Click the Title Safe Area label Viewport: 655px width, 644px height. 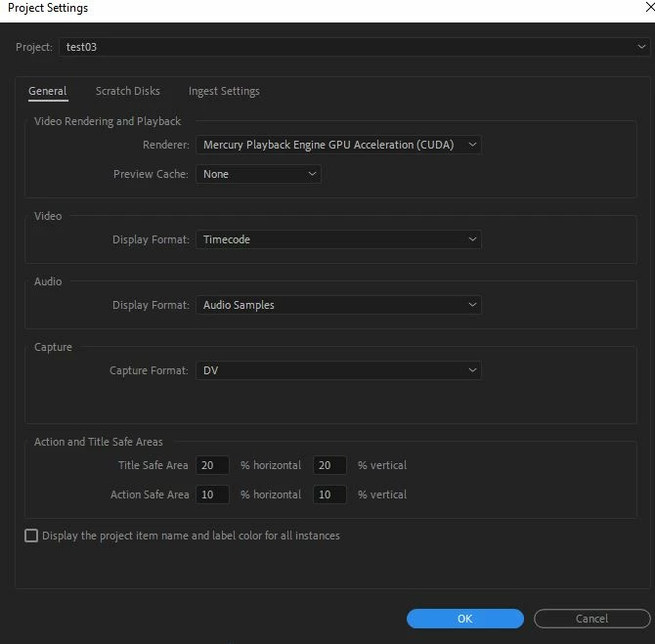click(153, 465)
